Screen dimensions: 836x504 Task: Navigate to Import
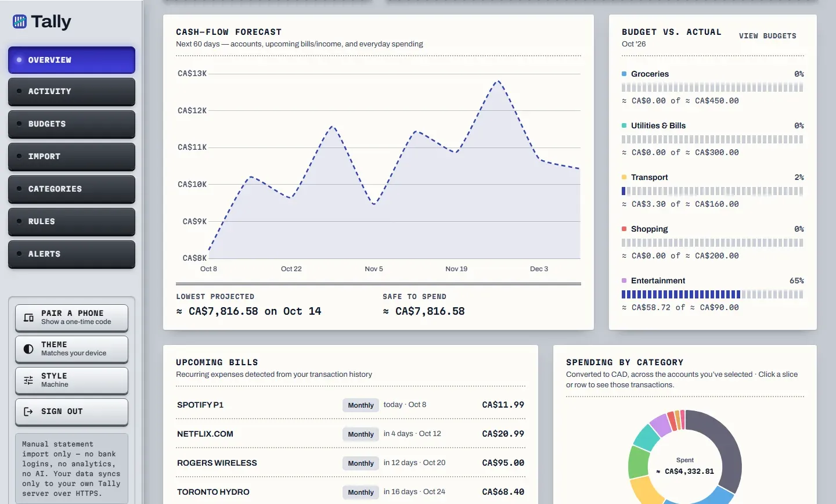(71, 157)
